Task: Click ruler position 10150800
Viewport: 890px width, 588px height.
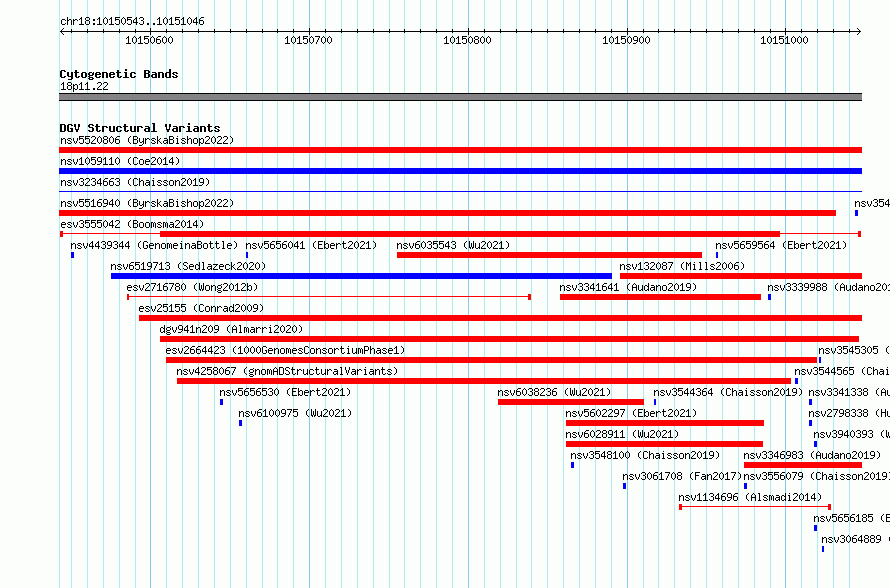Action: pos(468,40)
